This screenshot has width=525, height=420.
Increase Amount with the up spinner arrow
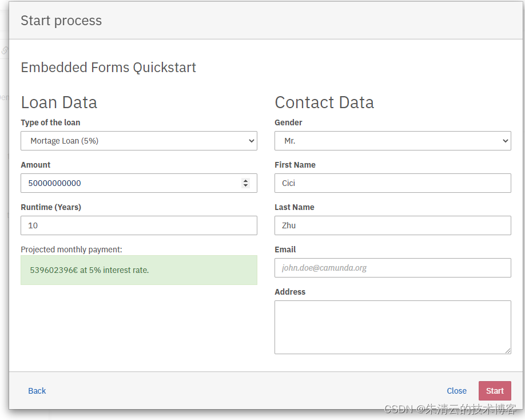coord(246,181)
